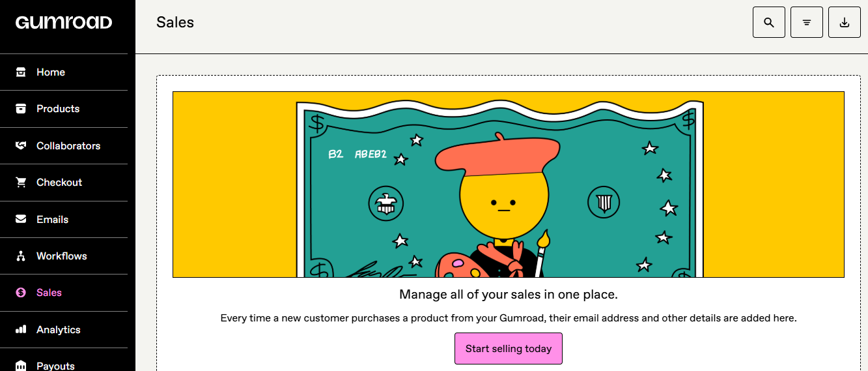The width and height of the screenshot is (868, 371).
Task: Open Workflows from the sidebar
Action: 64,256
